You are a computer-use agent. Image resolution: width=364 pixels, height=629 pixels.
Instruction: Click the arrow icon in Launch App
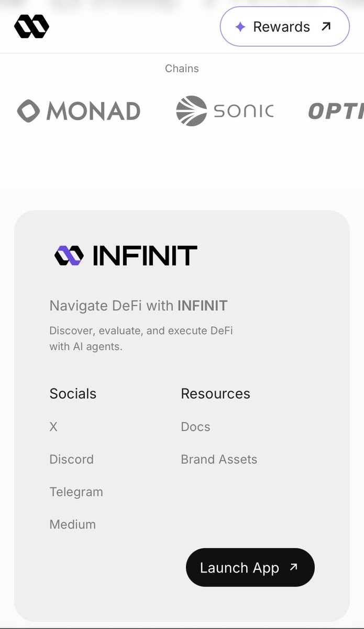point(293,567)
